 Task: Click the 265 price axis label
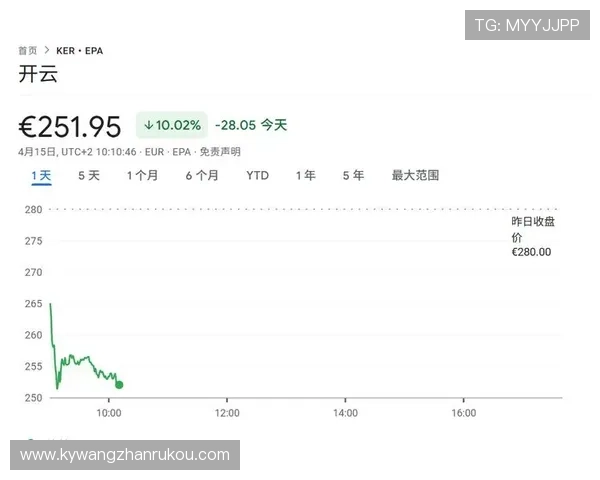pos(33,304)
